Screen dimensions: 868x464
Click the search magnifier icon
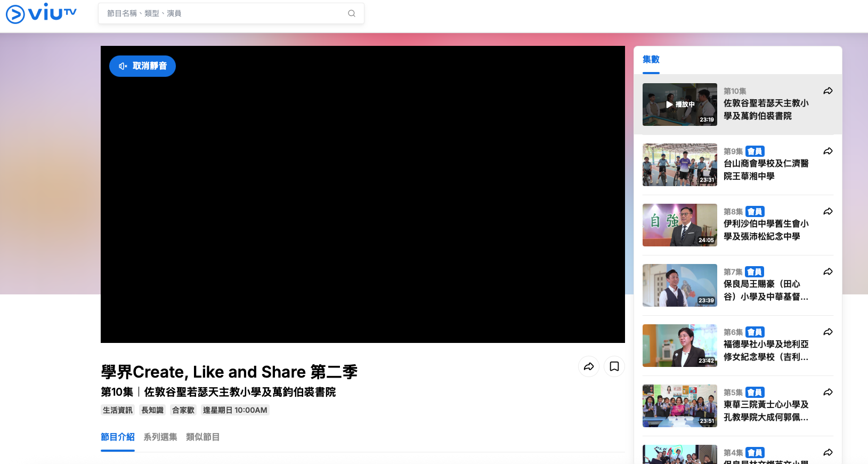coord(352,13)
